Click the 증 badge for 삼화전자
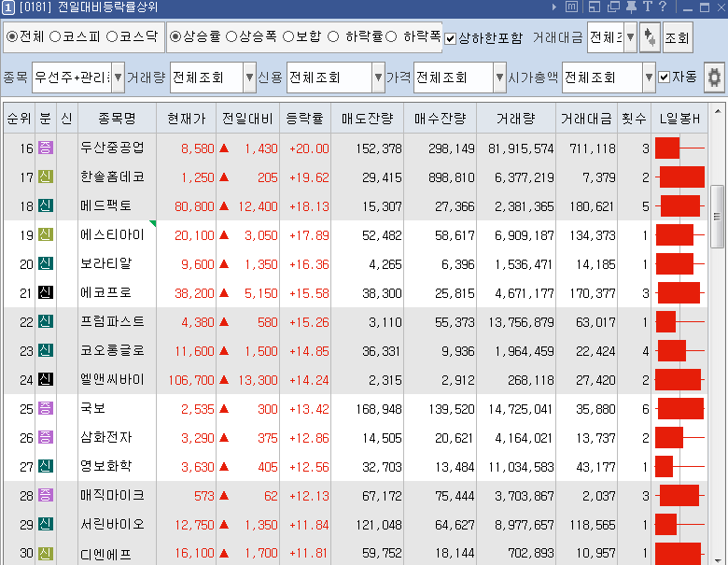Screen dimensions: 728x565 [x=45, y=437]
